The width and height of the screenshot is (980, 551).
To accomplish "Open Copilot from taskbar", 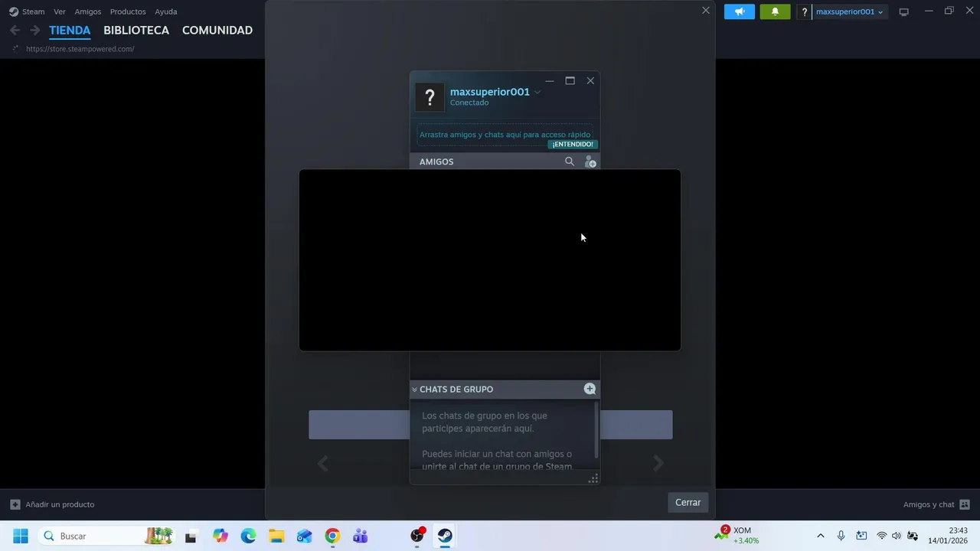I will (220, 536).
